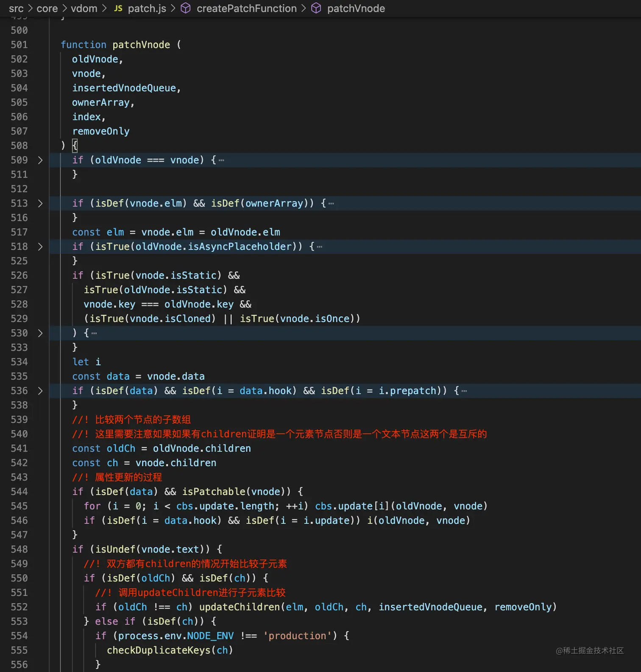Unfold the ellipsis after oldVnode === vnode
This screenshot has height=672, width=641.
(221, 160)
